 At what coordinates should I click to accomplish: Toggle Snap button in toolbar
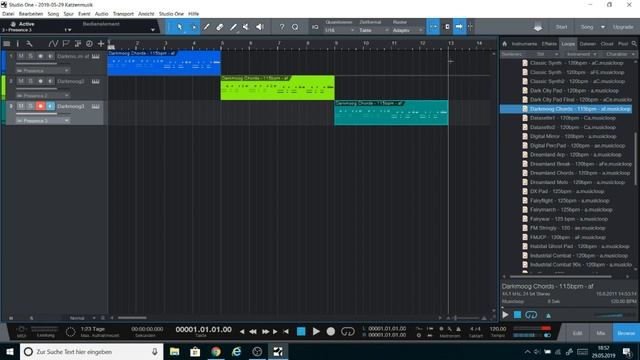tap(433, 27)
